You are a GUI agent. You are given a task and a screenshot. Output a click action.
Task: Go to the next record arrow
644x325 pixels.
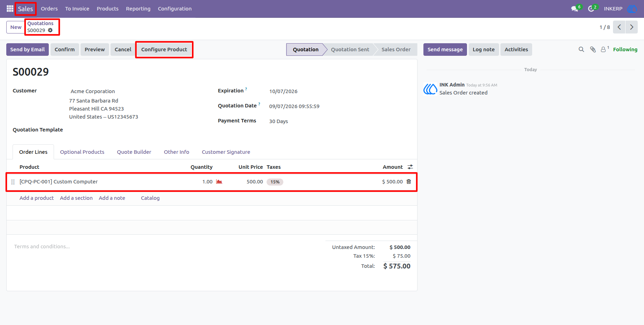pyautogui.click(x=631, y=27)
